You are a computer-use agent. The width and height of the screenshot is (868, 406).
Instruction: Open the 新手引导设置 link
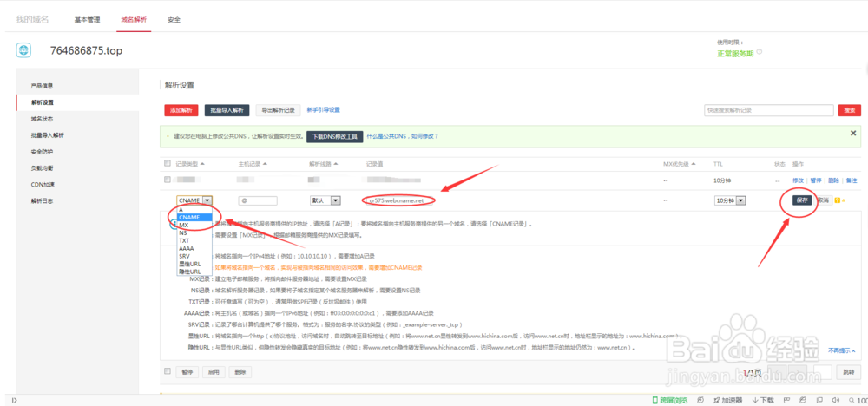(324, 110)
